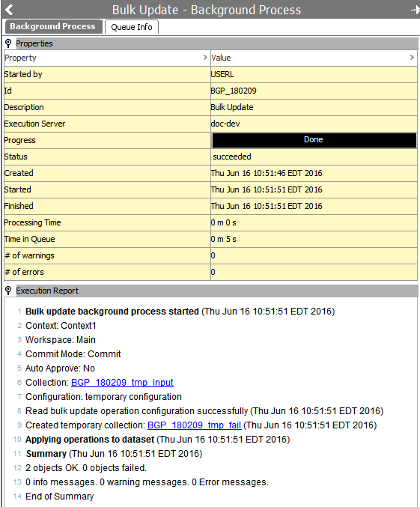Click the Bulk Update description value
Screen dimensions: 420x507
click(x=232, y=107)
